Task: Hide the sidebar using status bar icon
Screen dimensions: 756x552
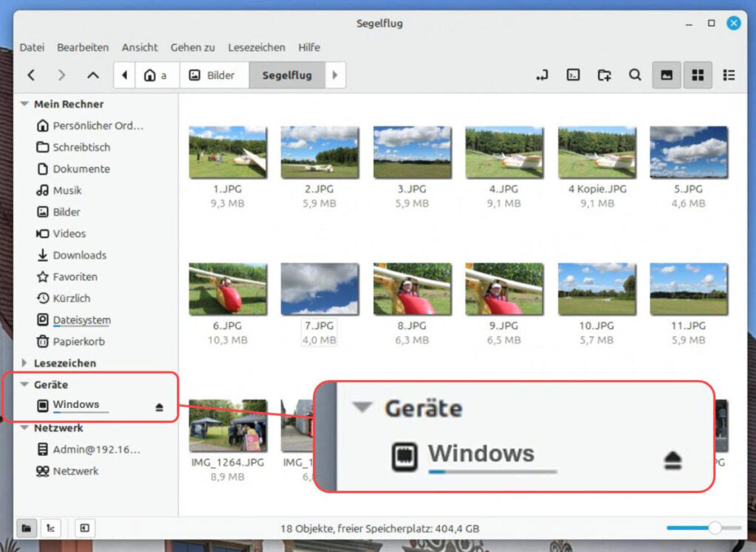Action: click(85, 528)
